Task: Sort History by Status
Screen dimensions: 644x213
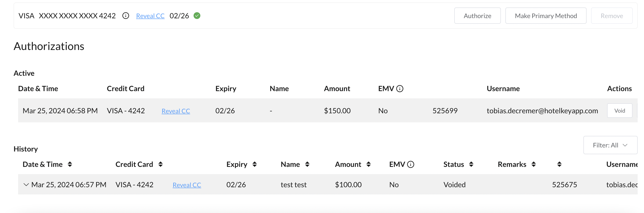Action: pyautogui.click(x=471, y=165)
